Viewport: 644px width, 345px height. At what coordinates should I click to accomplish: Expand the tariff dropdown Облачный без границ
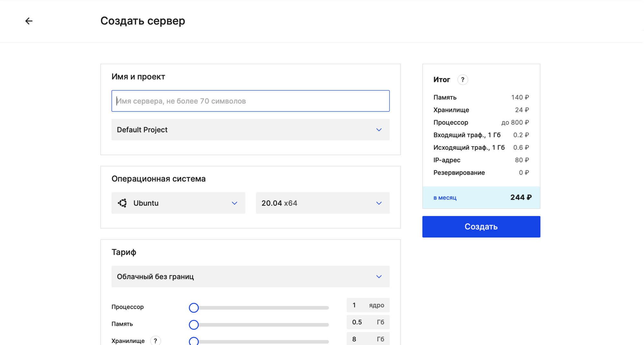(x=251, y=276)
